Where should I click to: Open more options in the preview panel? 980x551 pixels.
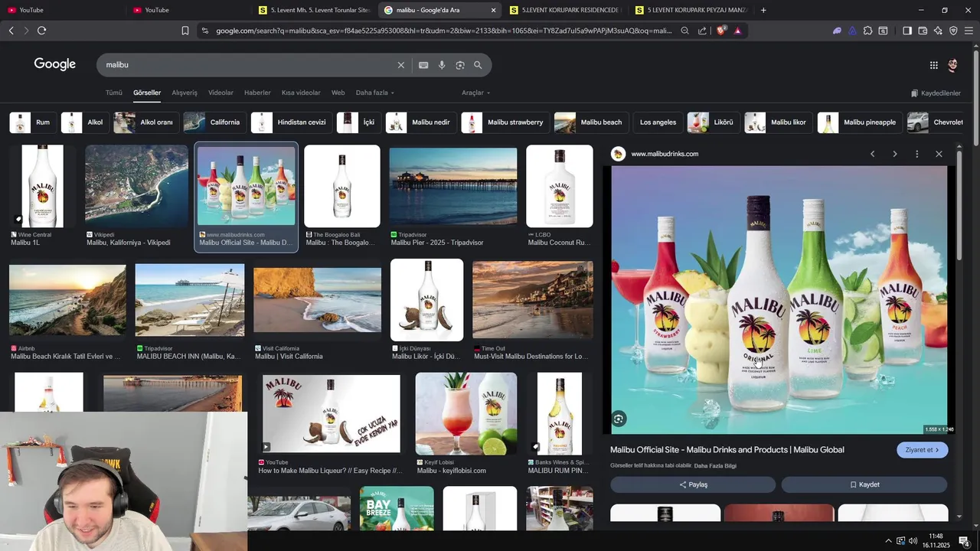[x=916, y=154]
